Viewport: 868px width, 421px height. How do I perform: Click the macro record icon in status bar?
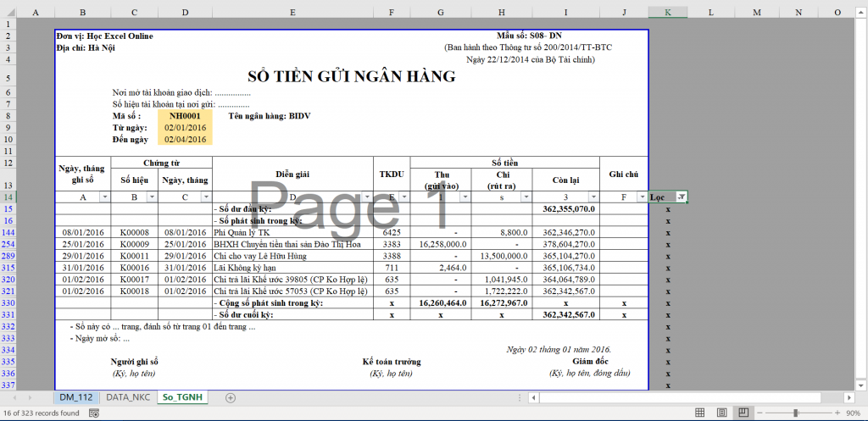[92, 413]
